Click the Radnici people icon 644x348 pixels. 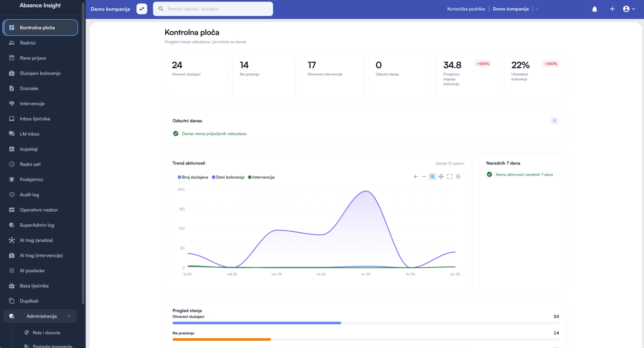tap(12, 43)
